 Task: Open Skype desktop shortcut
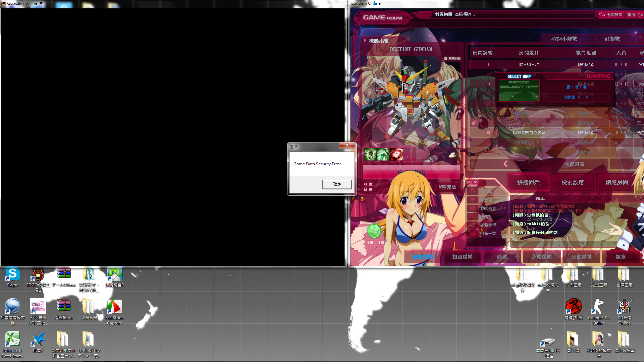click(x=12, y=275)
